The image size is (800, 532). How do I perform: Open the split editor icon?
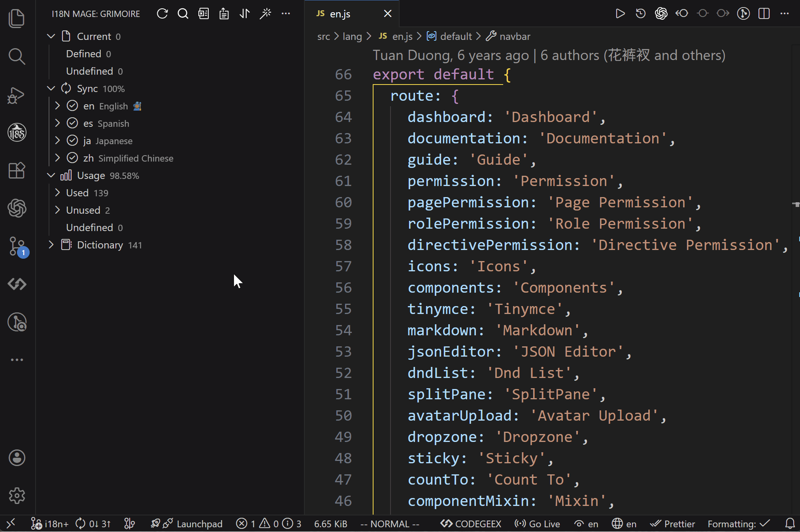(764, 13)
